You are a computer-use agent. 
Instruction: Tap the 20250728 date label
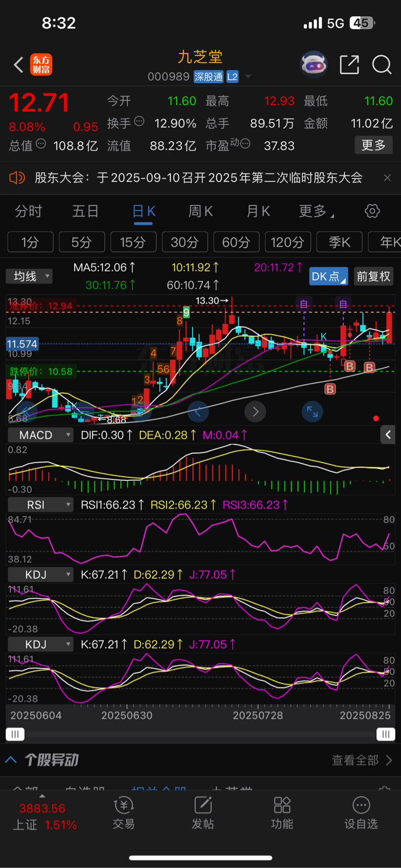pos(257,715)
